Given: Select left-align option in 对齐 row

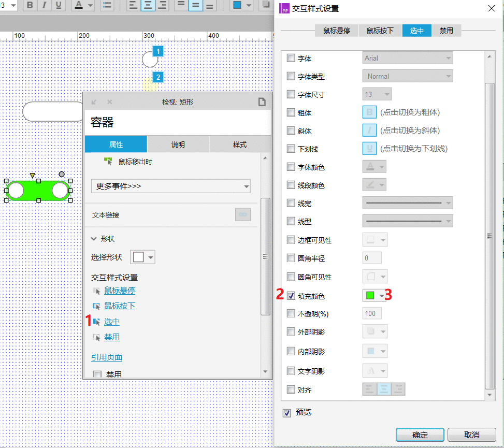Looking at the screenshot, I should [x=369, y=389].
